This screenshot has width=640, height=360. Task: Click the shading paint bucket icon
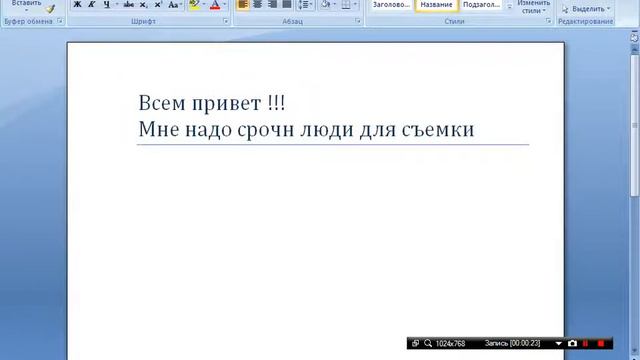(x=325, y=5)
